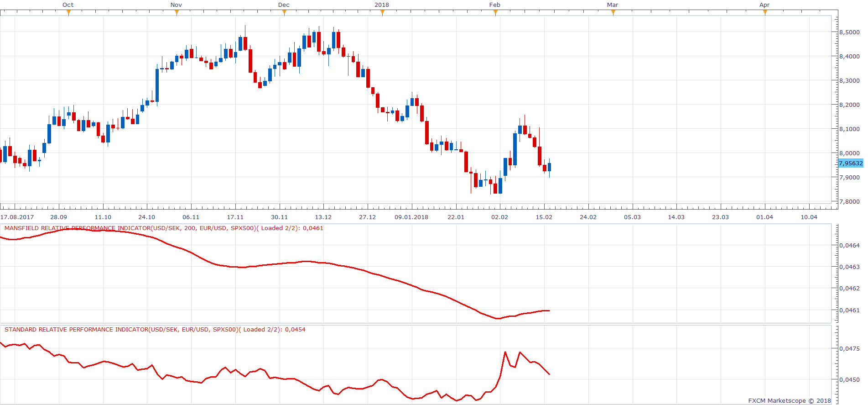Click the 06.11 date axis label
868x405 pixels.
click(x=191, y=217)
